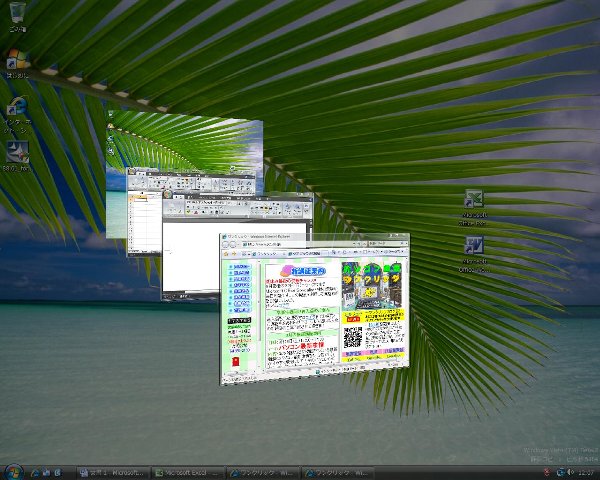Click the red security shield tray icon
This screenshot has height=480, width=600.
pos(547,472)
